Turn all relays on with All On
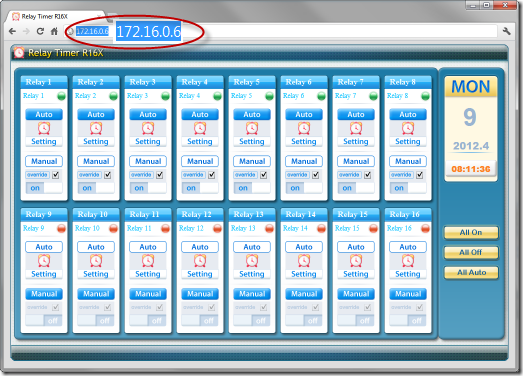Viewport: 523px width, 376px height. pyautogui.click(x=471, y=233)
